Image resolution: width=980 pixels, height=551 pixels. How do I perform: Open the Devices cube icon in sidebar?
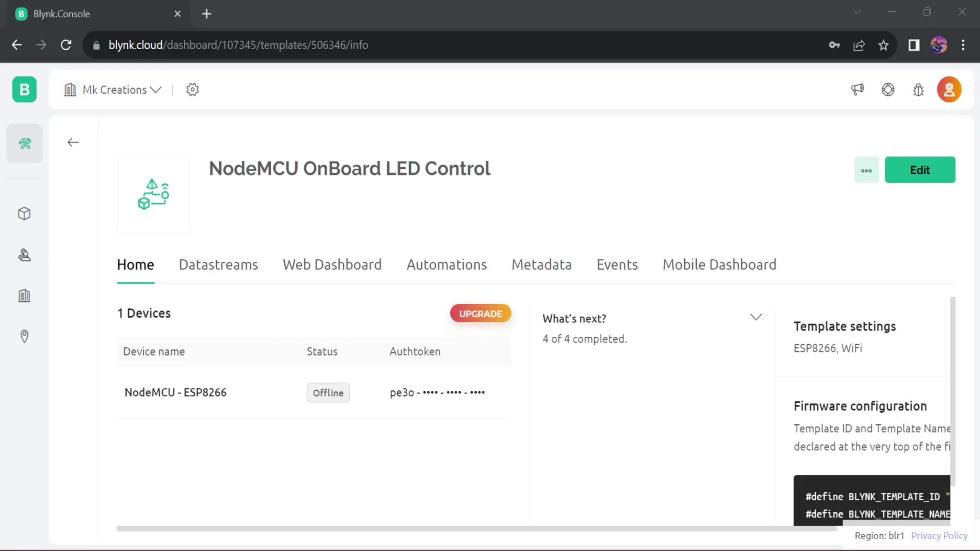[24, 213]
